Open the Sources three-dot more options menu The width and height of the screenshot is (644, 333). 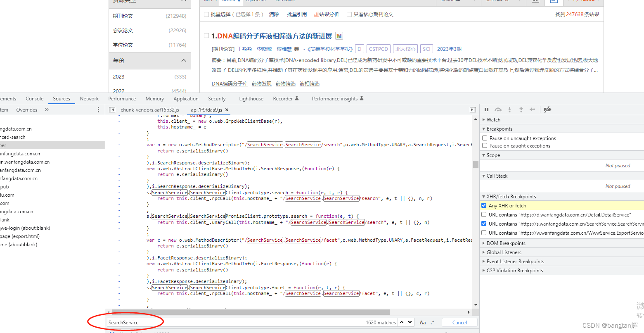(98, 110)
